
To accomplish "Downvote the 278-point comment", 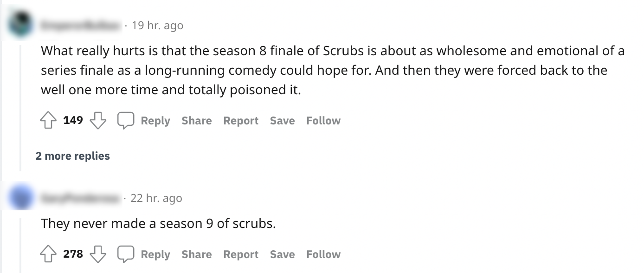I will tap(97, 254).
